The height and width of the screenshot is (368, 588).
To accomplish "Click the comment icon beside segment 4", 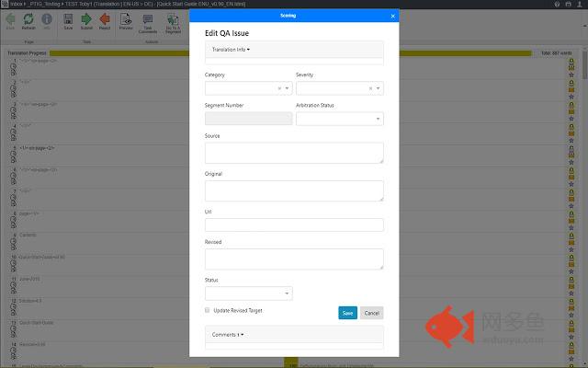I will coord(571,133).
